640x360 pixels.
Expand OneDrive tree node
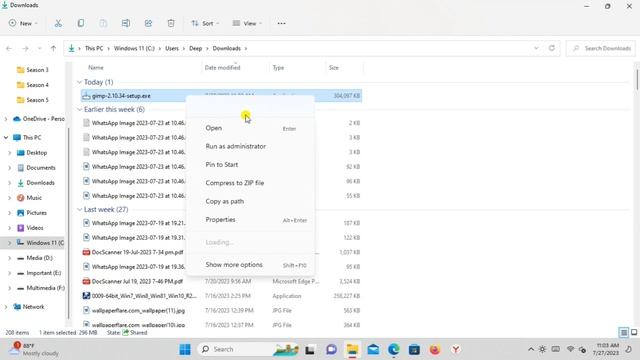pyautogui.click(x=6, y=119)
